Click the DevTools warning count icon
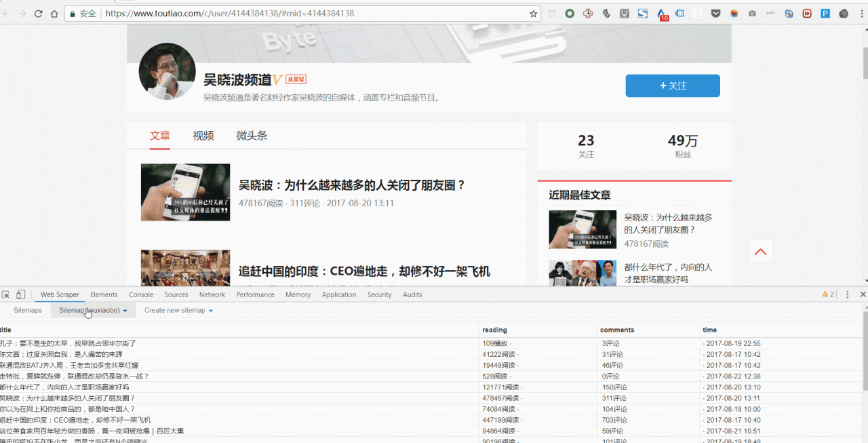Screen dimensions: 868x443 [x=827, y=294]
